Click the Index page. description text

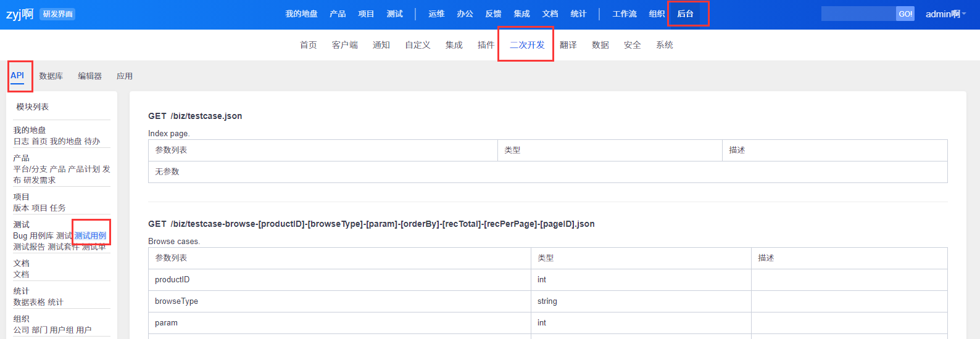coord(169,134)
